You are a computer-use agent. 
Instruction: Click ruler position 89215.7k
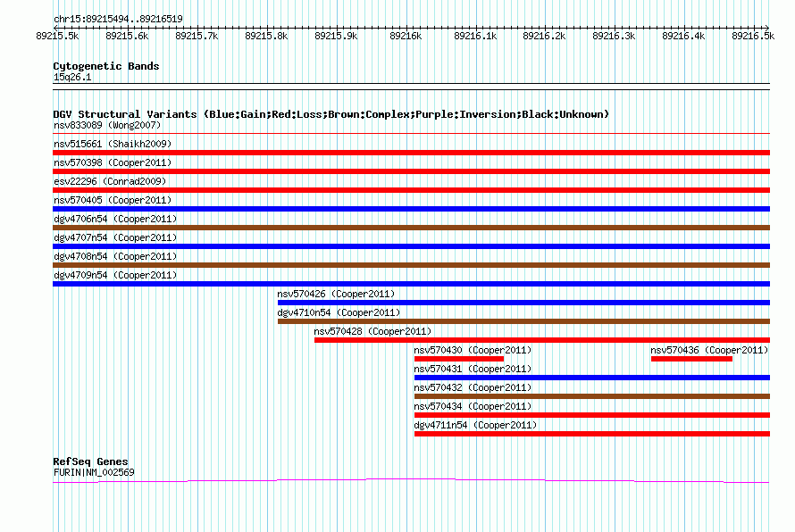coord(197,36)
